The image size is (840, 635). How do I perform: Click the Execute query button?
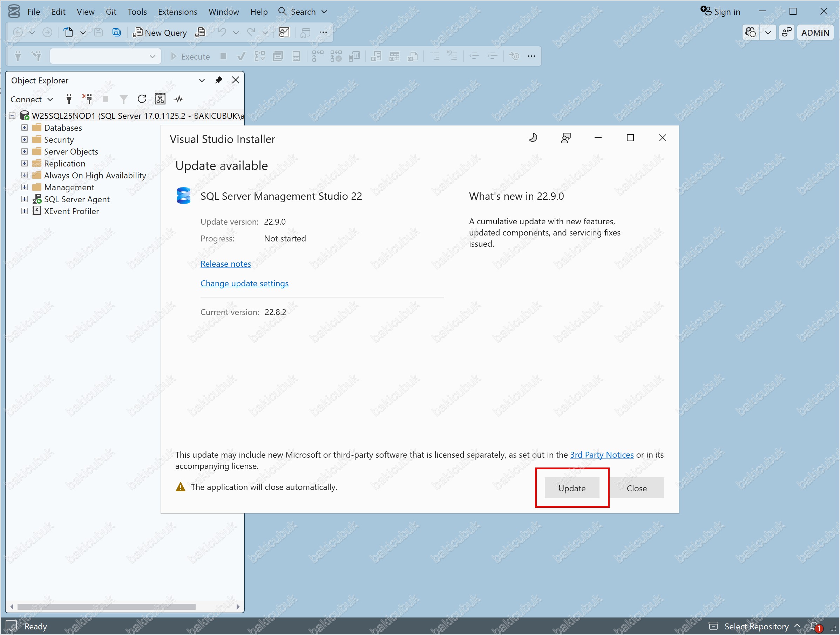(x=190, y=56)
